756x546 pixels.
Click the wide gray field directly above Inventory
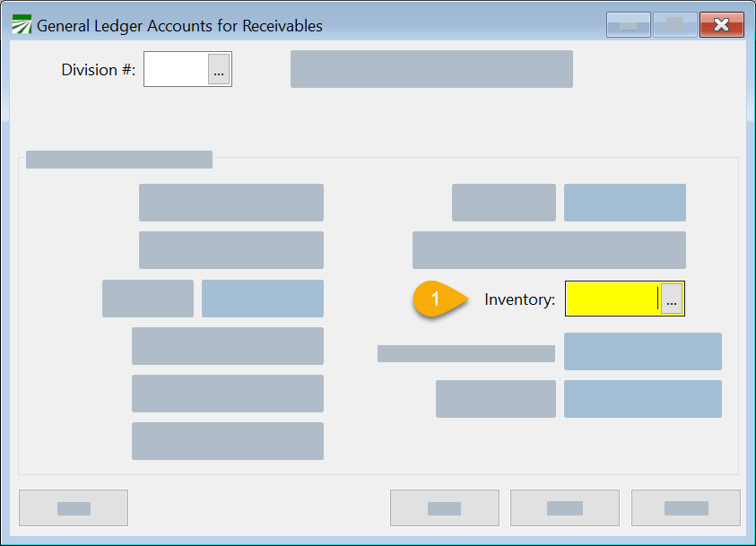click(x=549, y=250)
